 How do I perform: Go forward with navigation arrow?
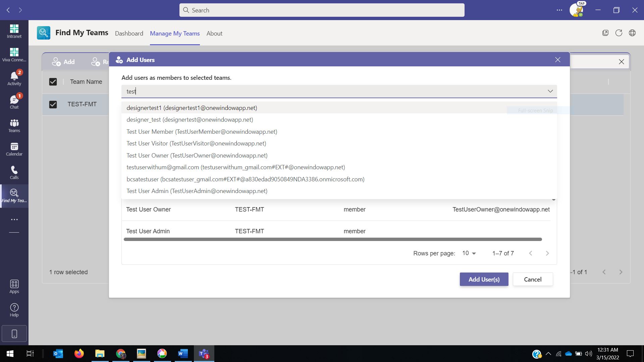pos(20,10)
